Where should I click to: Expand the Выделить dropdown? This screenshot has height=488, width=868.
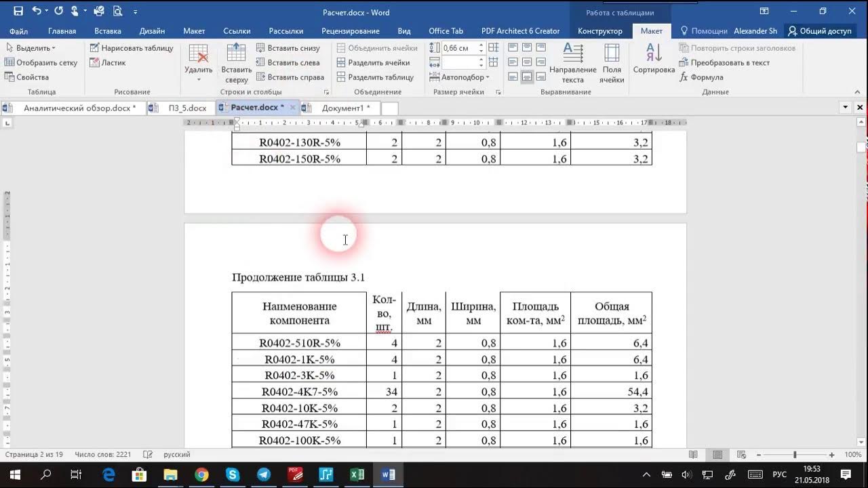pos(31,48)
